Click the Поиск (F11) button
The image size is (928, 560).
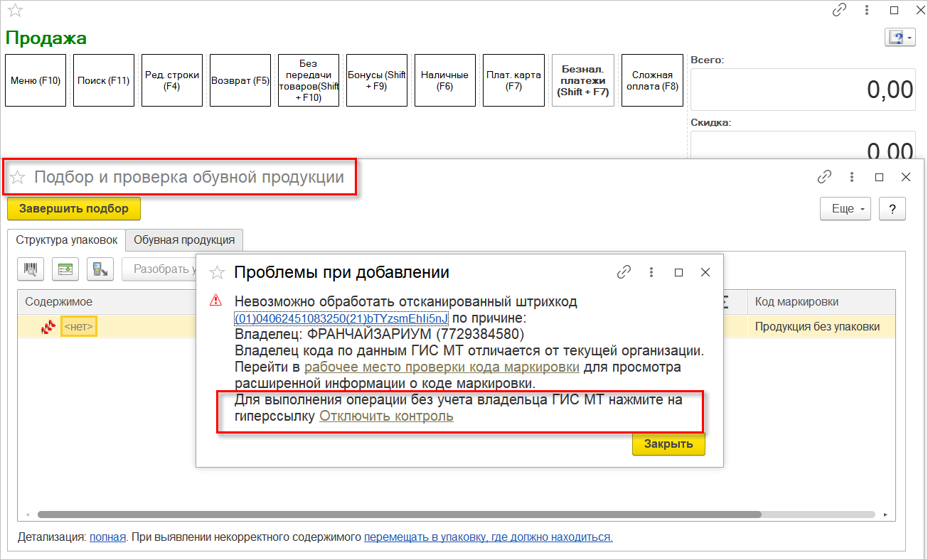104,80
